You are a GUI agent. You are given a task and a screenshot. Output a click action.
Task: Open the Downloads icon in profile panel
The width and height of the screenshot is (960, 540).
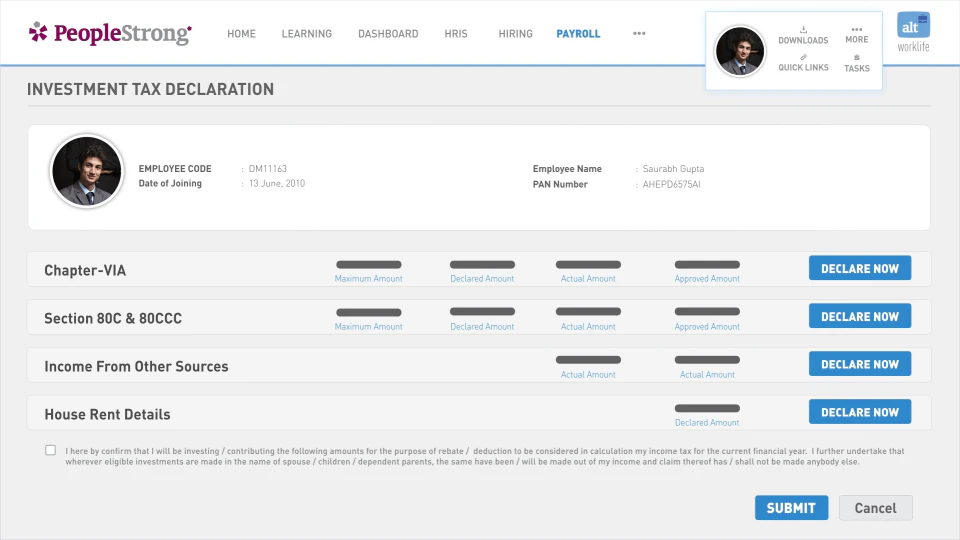coord(803,36)
